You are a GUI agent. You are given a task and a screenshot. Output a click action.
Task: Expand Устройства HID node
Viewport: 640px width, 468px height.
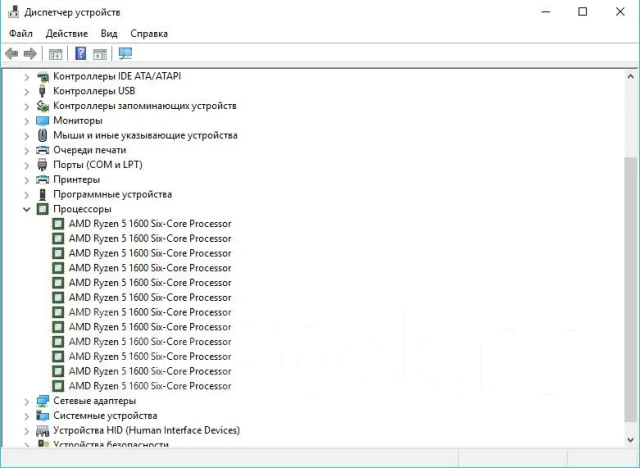[x=27, y=431]
